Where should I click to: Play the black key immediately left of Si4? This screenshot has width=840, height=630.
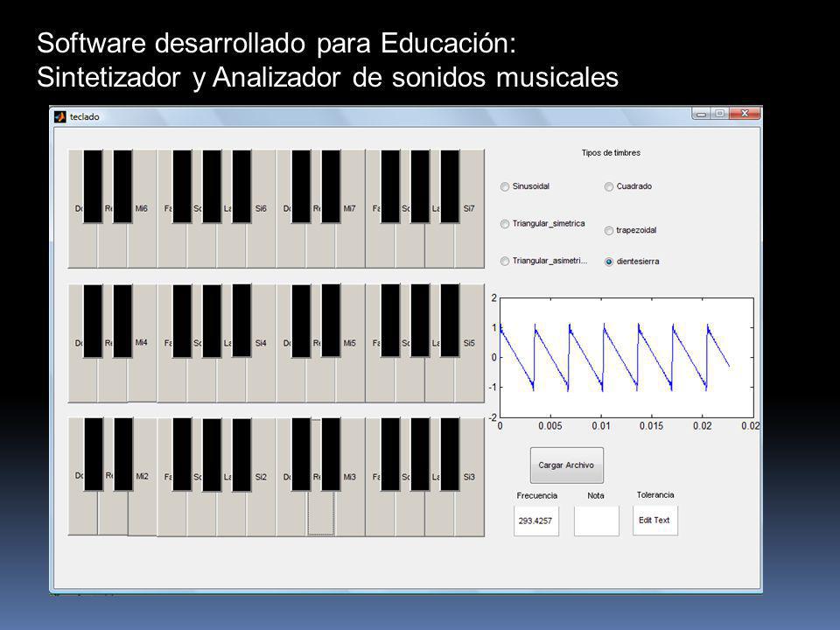(241, 320)
